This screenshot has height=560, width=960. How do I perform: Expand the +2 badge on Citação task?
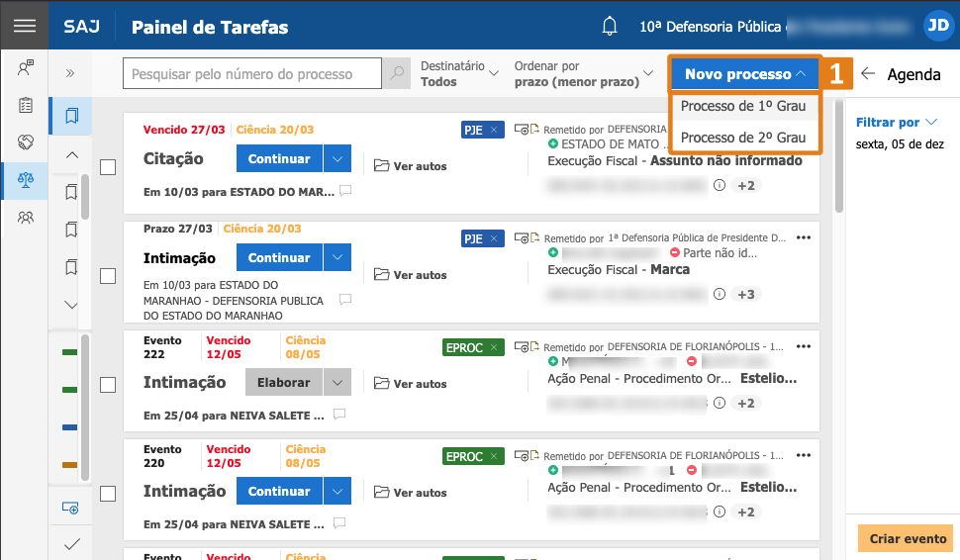pos(745,185)
